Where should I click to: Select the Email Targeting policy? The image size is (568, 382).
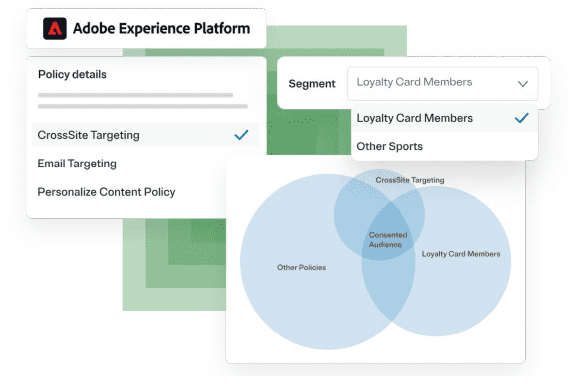(x=77, y=163)
